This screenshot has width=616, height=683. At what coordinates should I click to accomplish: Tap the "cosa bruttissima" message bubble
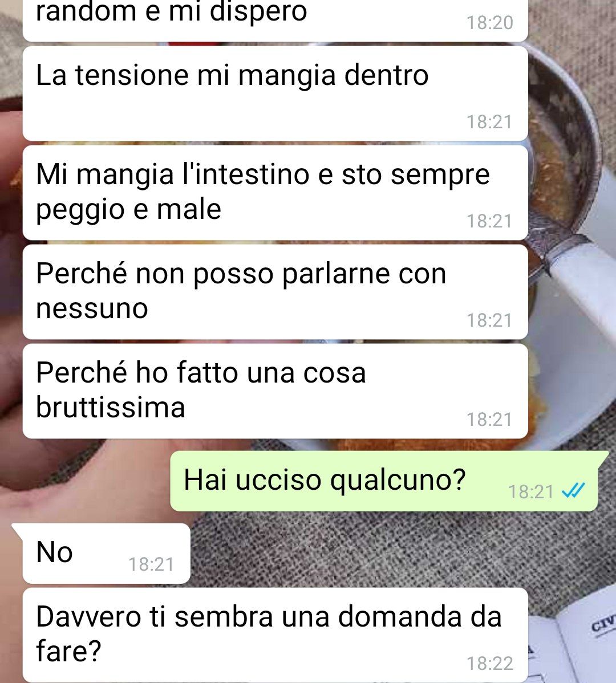(x=275, y=391)
